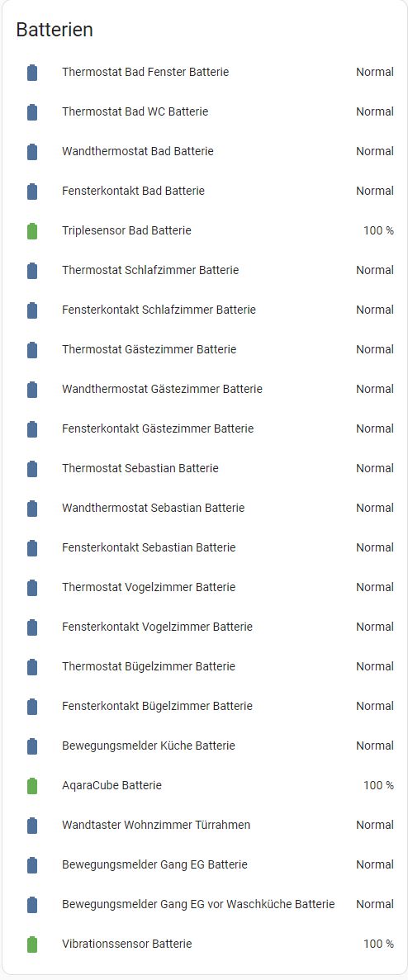408x980 pixels.
Task: Select Fensterkontakt Schlafzimmer Batterie row
Action: 204,310
